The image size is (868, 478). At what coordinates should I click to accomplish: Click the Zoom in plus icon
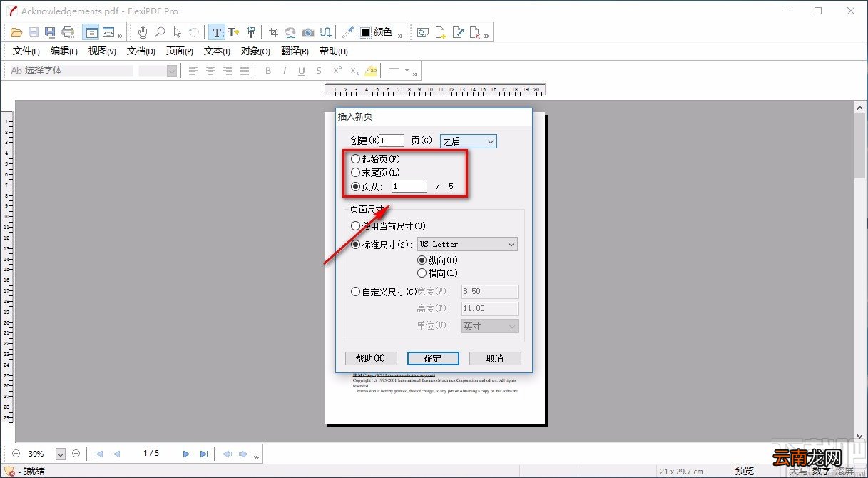[76, 454]
